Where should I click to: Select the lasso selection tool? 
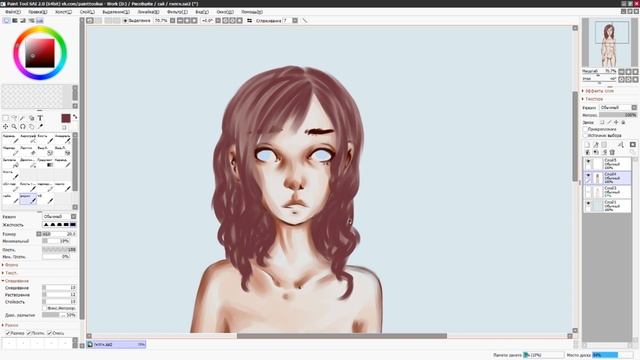tap(14, 118)
